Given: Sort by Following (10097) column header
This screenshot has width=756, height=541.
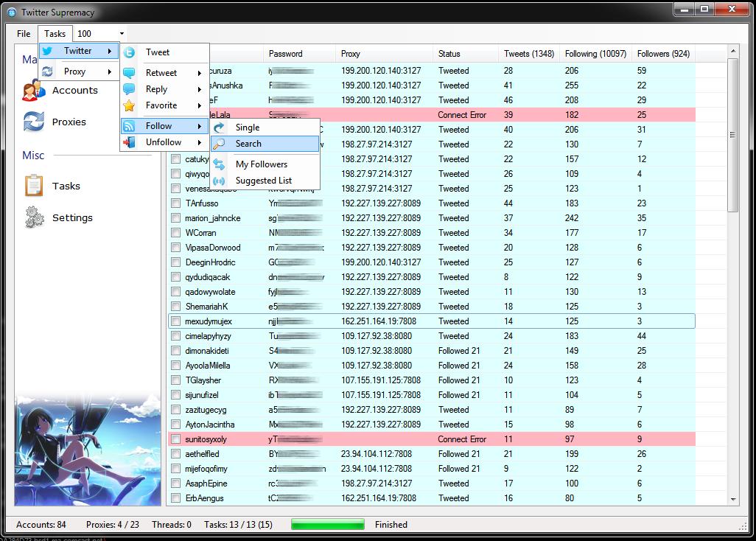Looking at the screenshot, I should (595, 54).
